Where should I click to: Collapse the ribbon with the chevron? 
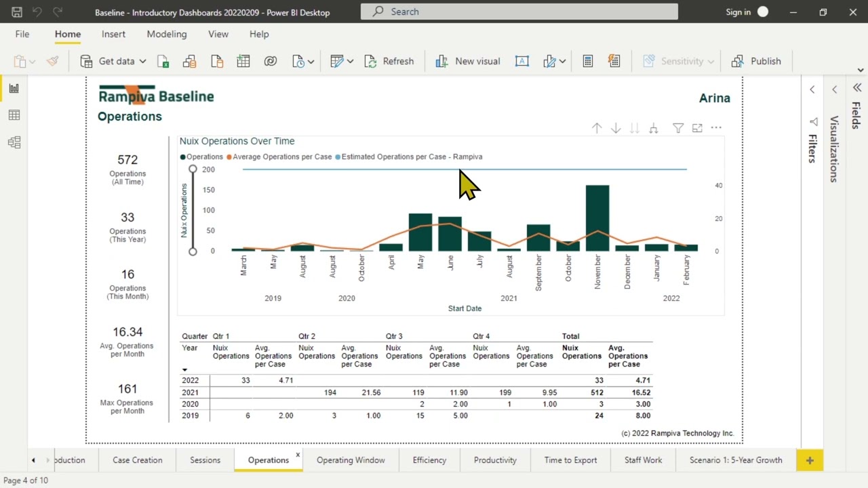tap(861, 70)
